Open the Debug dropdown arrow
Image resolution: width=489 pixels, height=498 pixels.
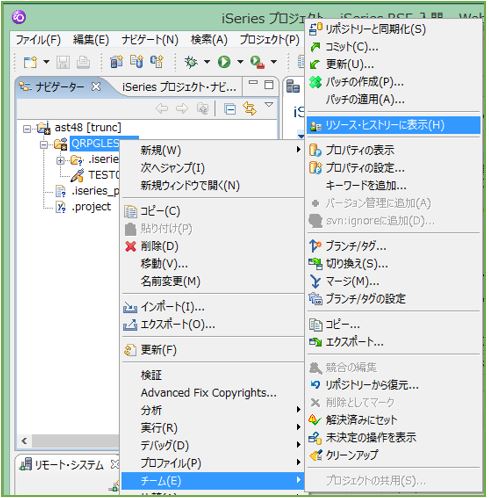(207, 62)
